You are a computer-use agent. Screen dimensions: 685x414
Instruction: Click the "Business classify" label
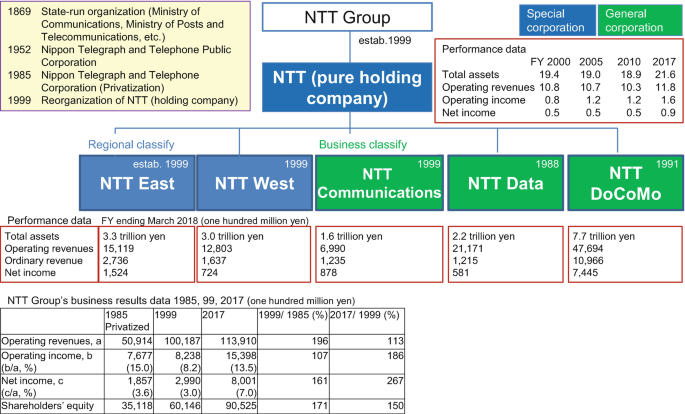pos(363,145)
